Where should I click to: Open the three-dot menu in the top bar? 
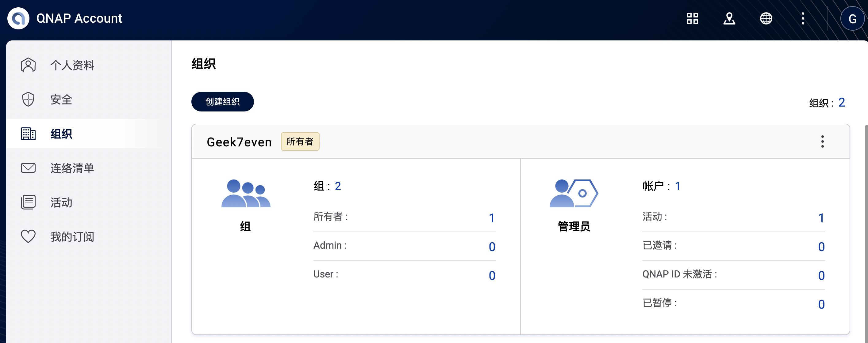pyautogui.click(x=803, y=18)
